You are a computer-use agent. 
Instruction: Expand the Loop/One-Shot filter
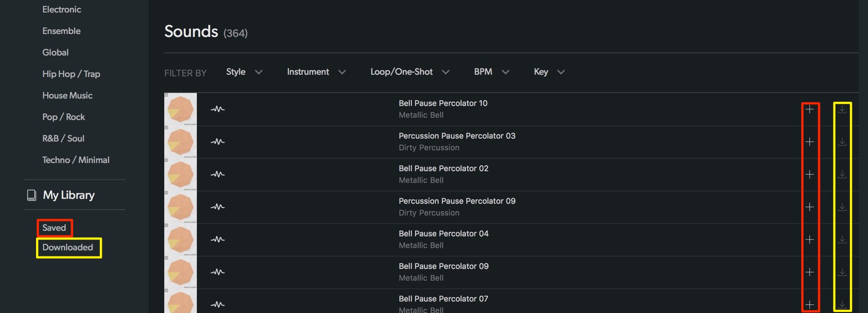pyautogui.click(x=410, y=72)
